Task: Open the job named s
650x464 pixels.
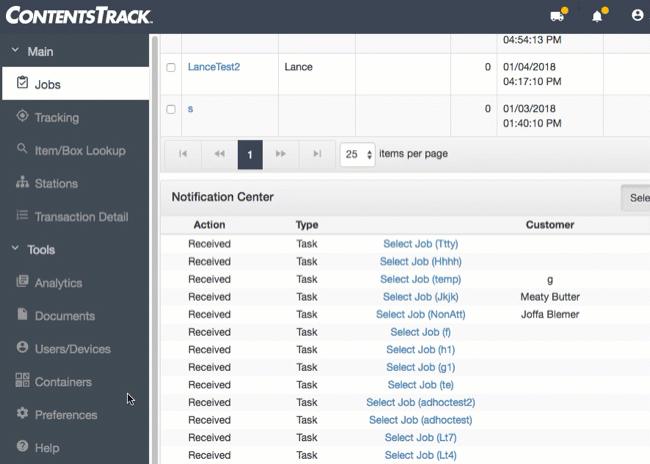Action: 190,109
